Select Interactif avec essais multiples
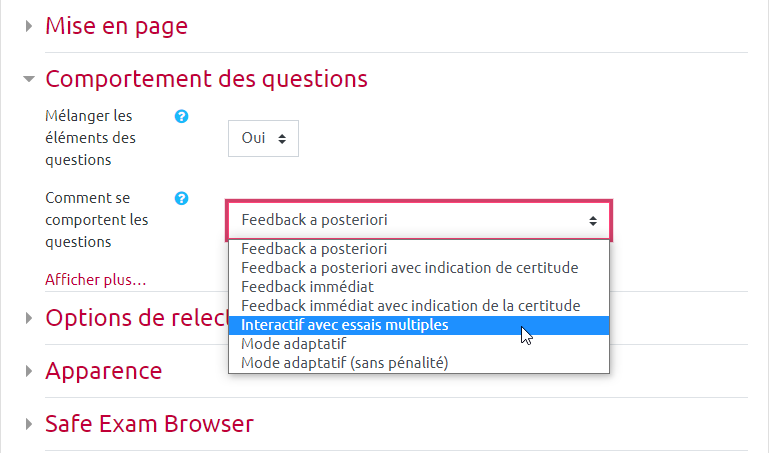The width and height of the screenshot is (782, 453). (344, 325)
